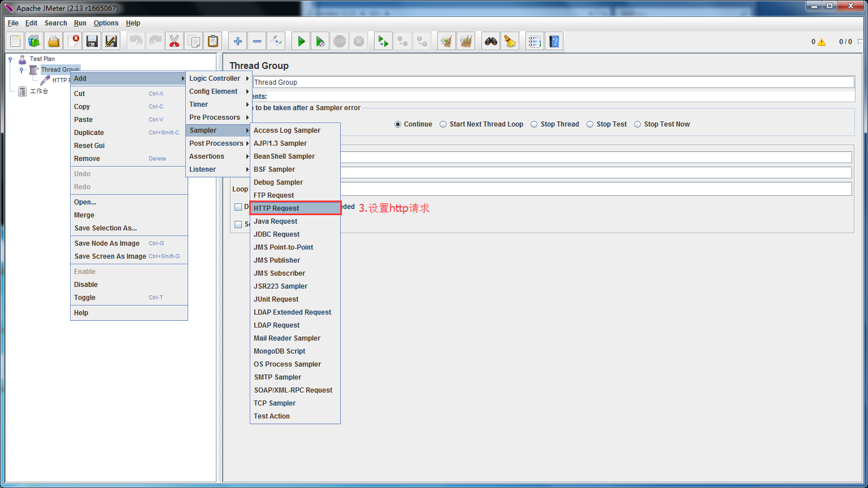Click the gray Shutdown toolbar icon
Image resolution: width=868 pixels, height=488 pixels.
tap(359, 41)
